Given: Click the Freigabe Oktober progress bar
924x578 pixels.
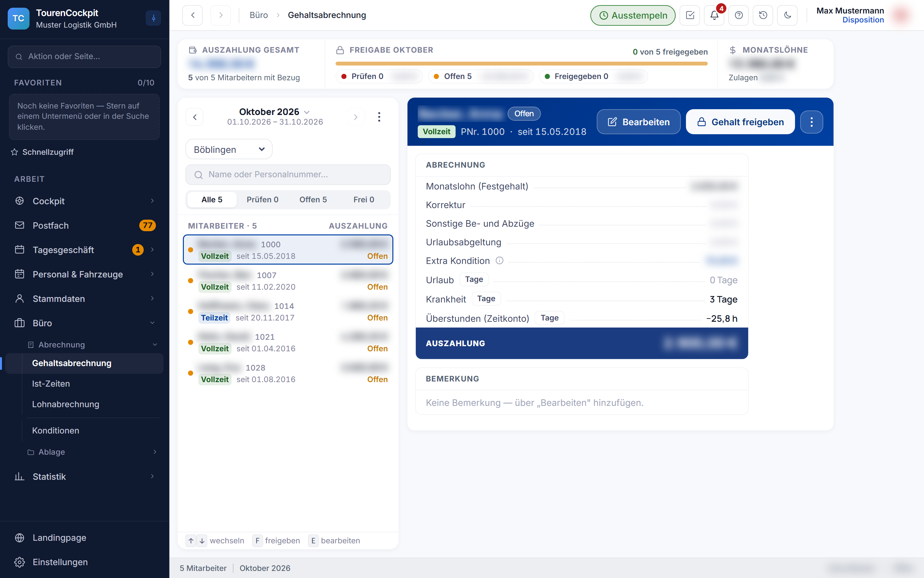Looking at the screenshot, I should coord(521,64).
